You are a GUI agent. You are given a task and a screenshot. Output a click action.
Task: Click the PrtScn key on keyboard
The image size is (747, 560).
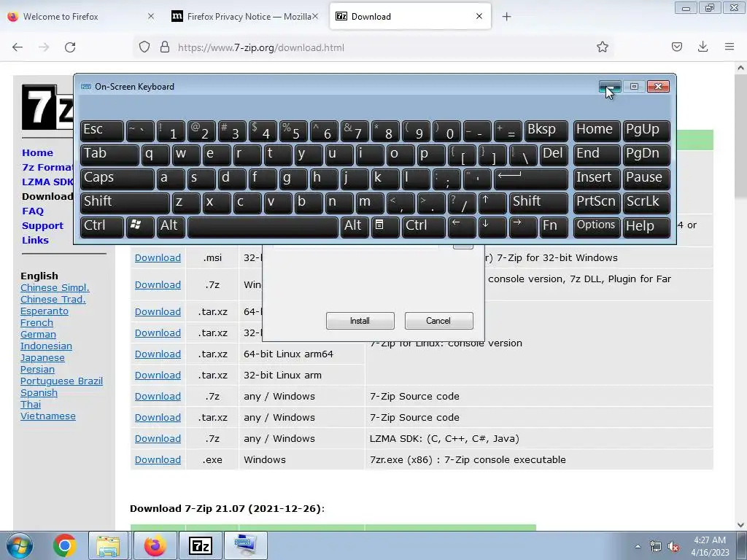pos(597,203)
